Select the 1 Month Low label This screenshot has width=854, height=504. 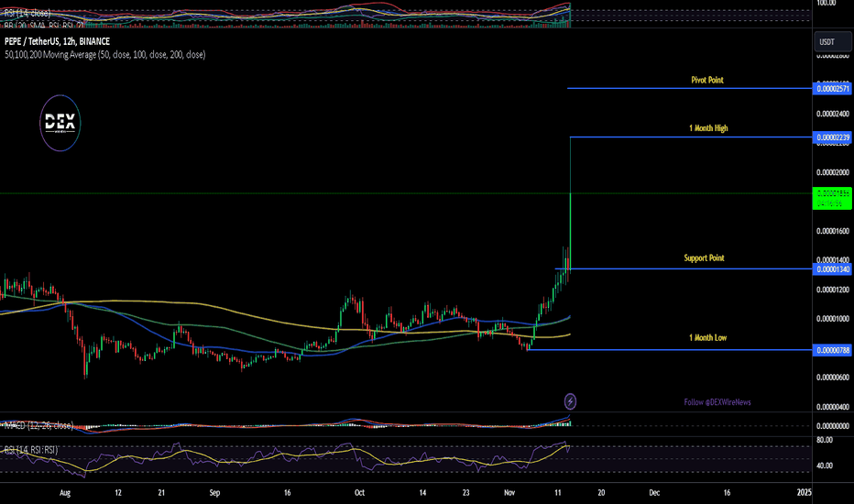[x=707, y=338]
